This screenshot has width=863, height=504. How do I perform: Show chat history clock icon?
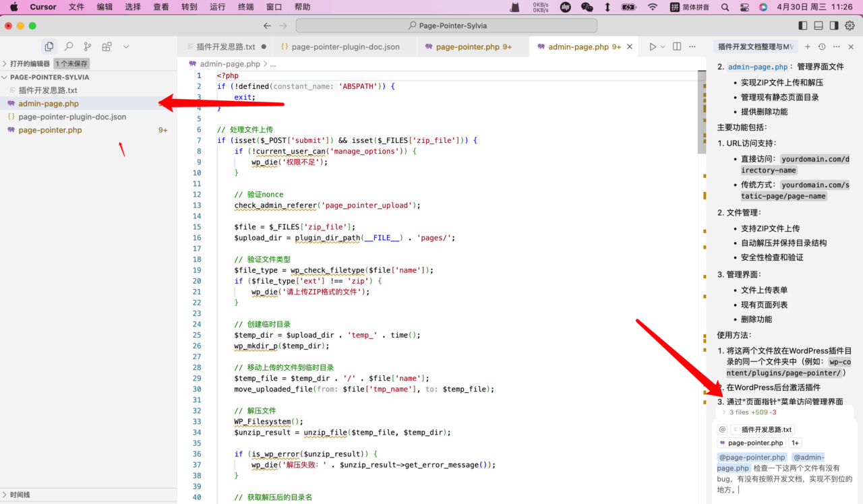[822, 46]
